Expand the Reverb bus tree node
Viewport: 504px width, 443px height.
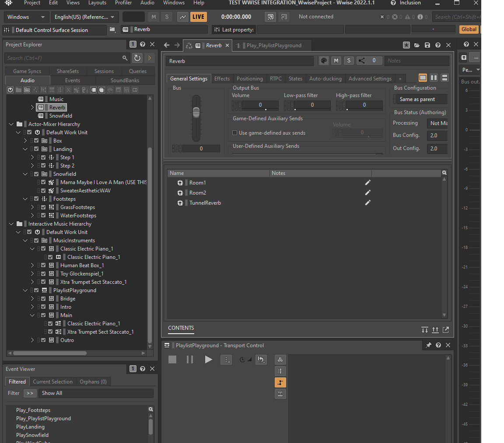pos(32,108)
